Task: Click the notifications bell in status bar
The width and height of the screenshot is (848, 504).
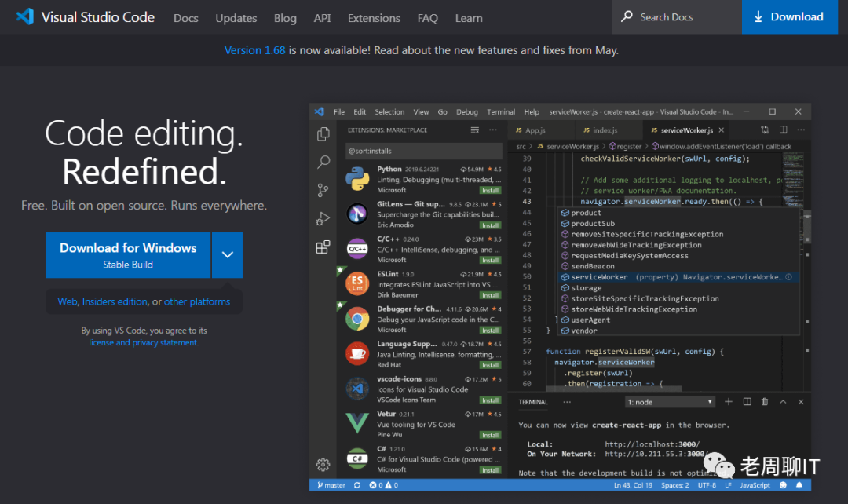Action: point(799,485)
